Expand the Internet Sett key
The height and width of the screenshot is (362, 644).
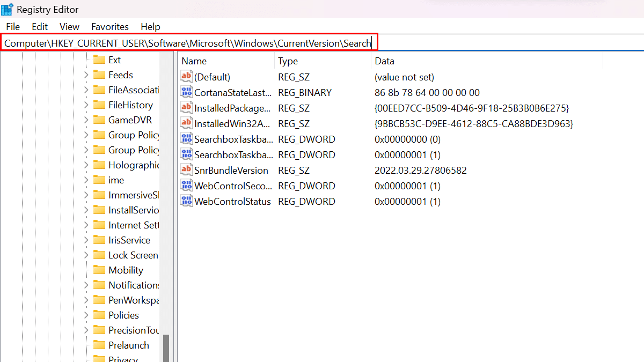(x=86, y=225)
